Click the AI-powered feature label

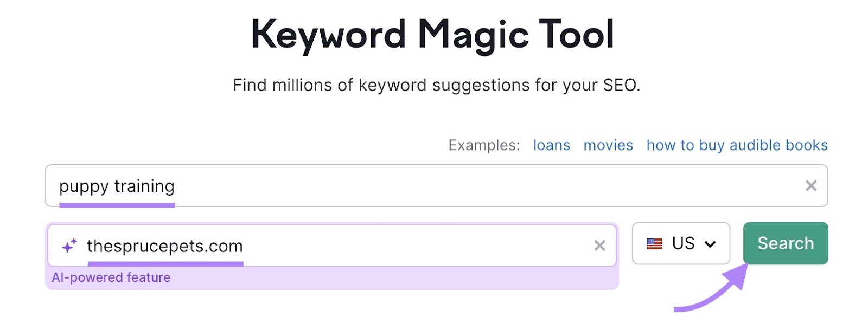[x=111, y=277]
